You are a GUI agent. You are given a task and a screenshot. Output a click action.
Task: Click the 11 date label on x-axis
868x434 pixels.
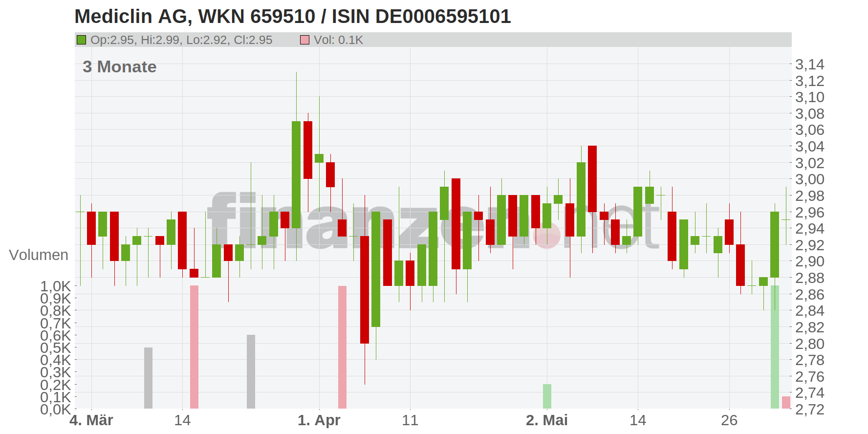click(x=410, y=420)
